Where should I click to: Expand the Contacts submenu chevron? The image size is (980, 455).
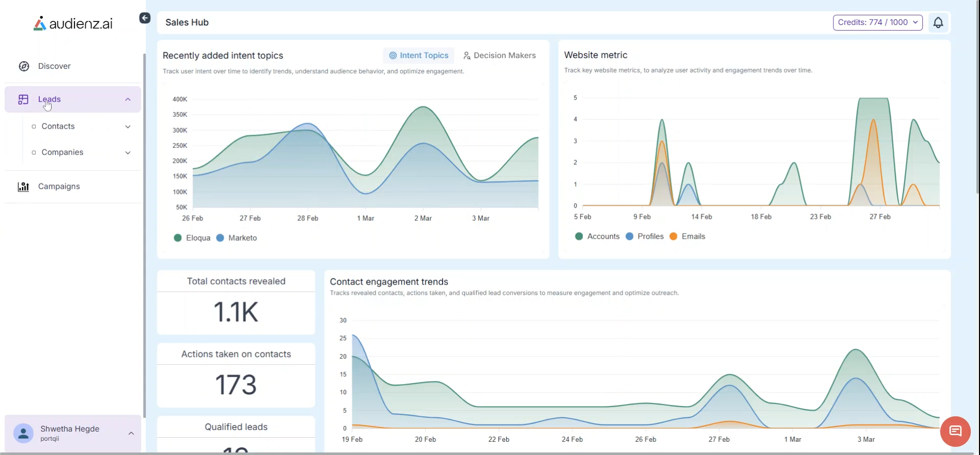point(128,127)
